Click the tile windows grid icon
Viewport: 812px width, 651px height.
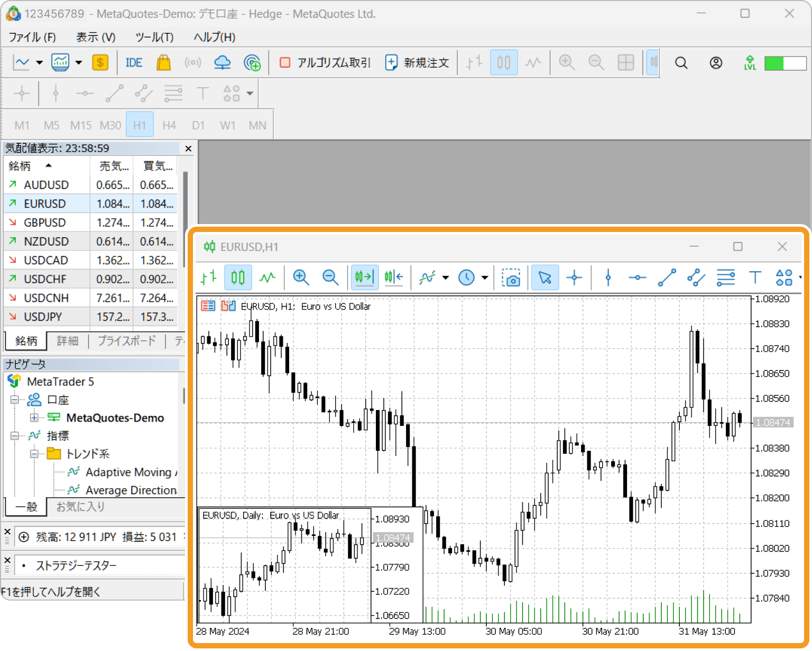(626, 63)
